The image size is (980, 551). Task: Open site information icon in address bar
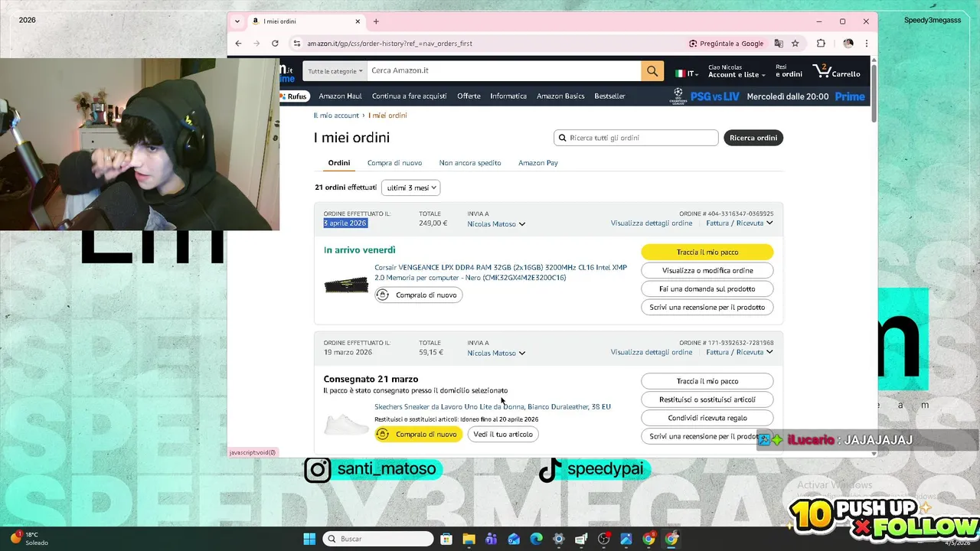point(297,44)
